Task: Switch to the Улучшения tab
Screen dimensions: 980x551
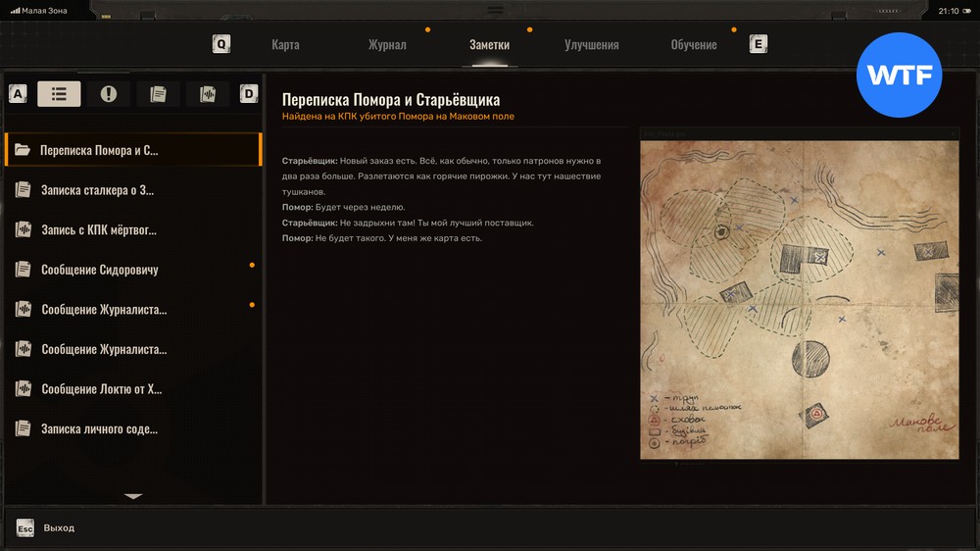Action: coord(591,45)
